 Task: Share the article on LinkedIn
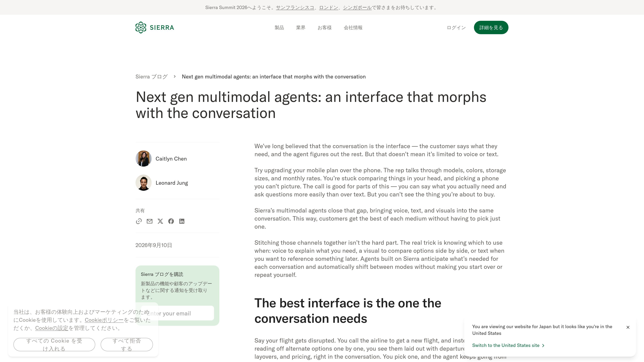coord(182,221)
